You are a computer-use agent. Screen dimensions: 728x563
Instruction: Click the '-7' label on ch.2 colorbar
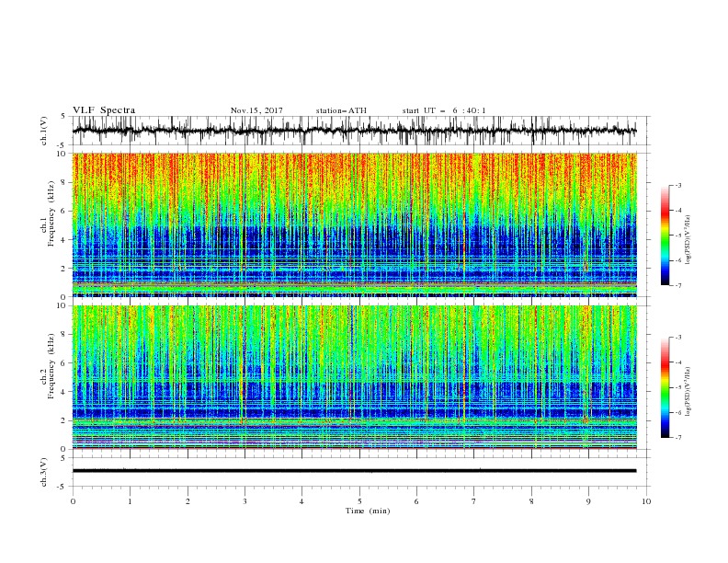tap(678, 438)
